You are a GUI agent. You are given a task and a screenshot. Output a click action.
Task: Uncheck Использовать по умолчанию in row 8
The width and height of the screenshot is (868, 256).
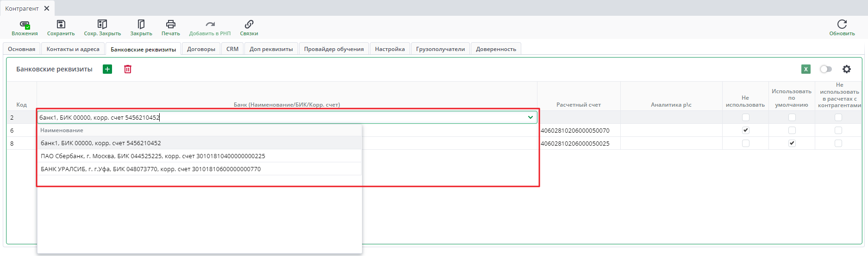click(792, 143)
